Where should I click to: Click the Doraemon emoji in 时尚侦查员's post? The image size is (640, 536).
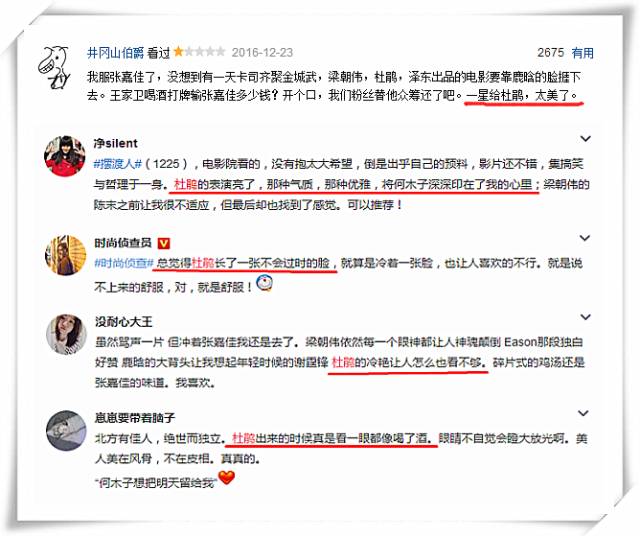(x=264, y=284)
